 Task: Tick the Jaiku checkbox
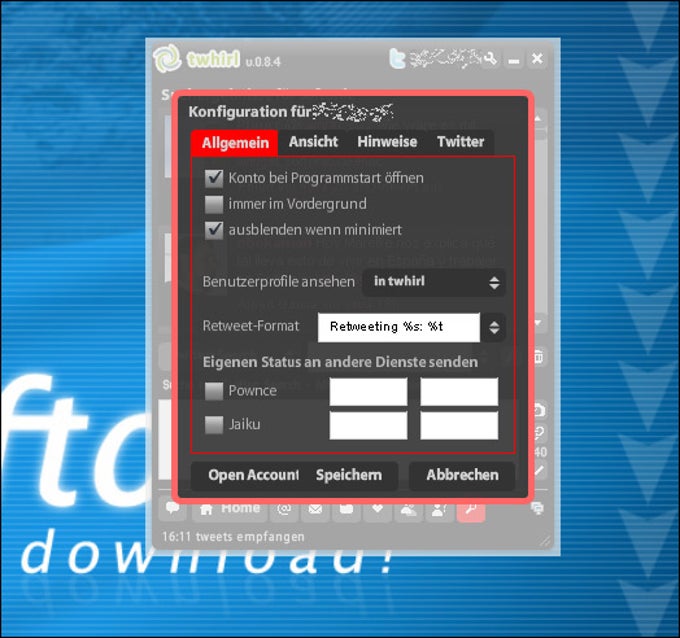[x=214, y=425]
